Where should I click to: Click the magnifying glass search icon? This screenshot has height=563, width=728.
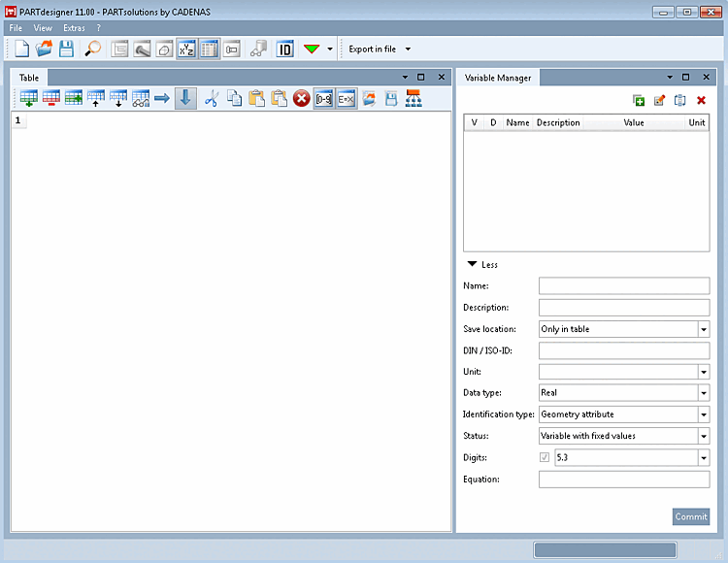coord(93,49)
